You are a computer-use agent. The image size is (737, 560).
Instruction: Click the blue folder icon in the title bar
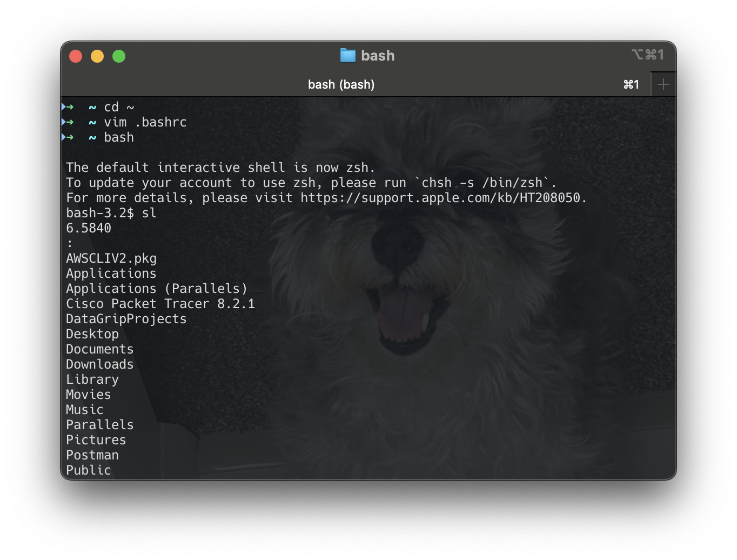347,55
